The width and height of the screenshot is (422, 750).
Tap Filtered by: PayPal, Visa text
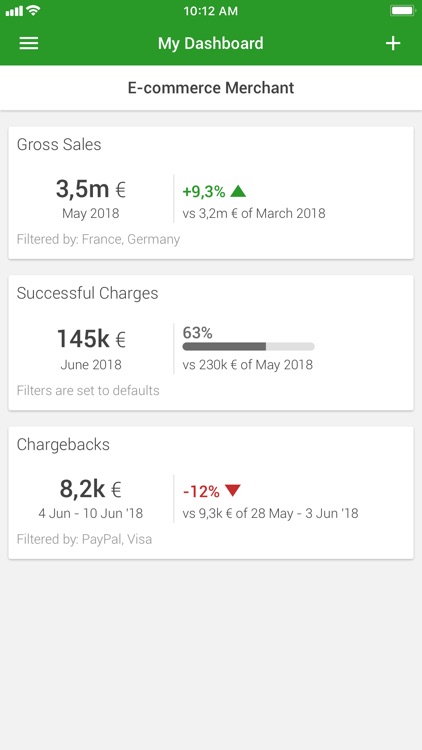click(x=85, y=540)
